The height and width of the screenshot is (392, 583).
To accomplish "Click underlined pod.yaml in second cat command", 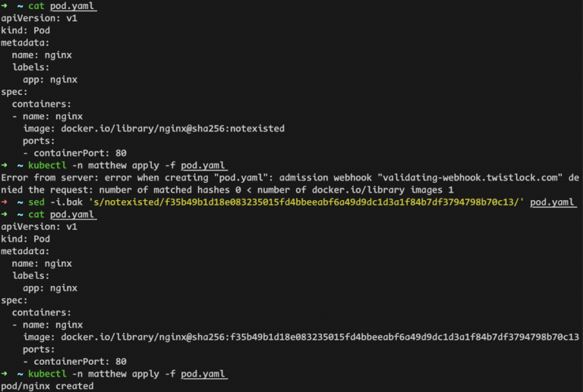I will click(72, 215).
